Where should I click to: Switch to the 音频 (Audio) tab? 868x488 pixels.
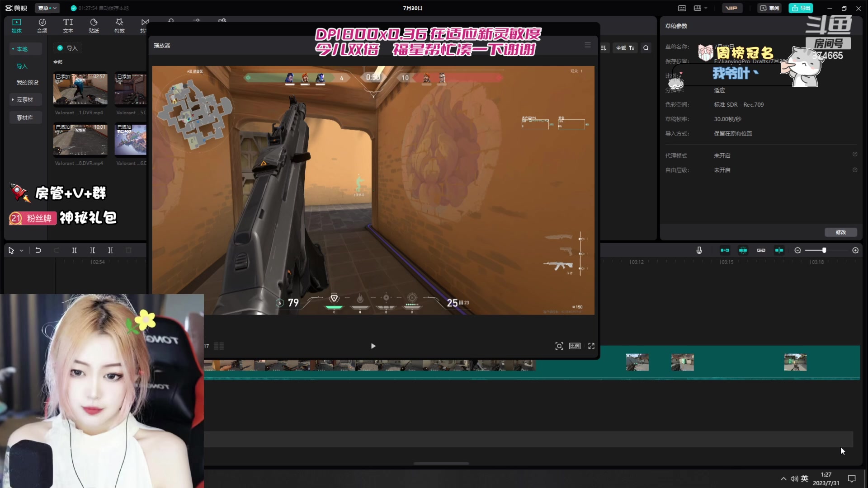click(42, 26)
